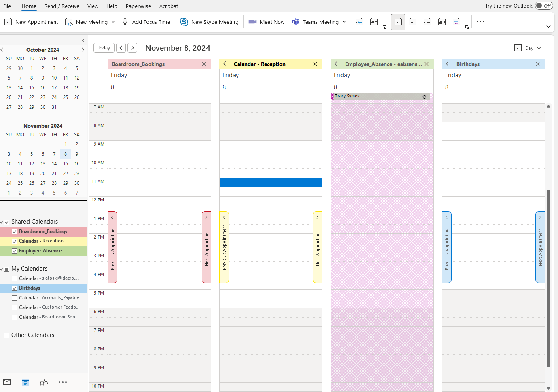The image size is (558, 392).
Task: Create a New Appointment
Action: (x=31, y=22)
